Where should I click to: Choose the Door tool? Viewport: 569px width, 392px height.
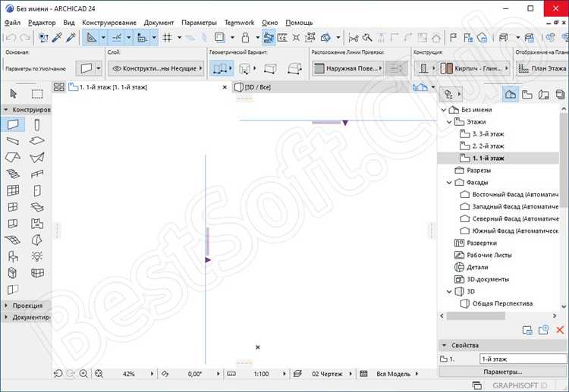(x=37, y=190)
